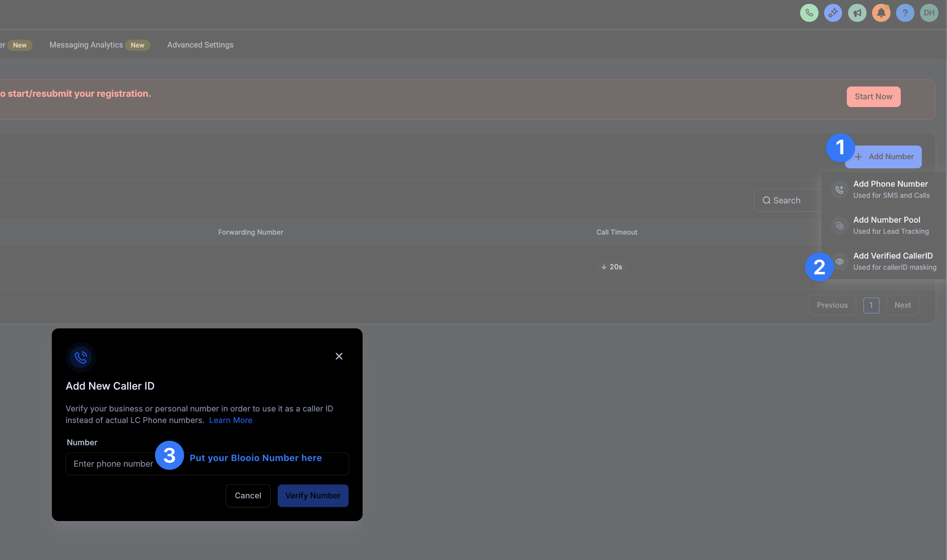Screen dimensions: 947x560
Task: Click the help question mark icon
Action: tap(905, 13)
